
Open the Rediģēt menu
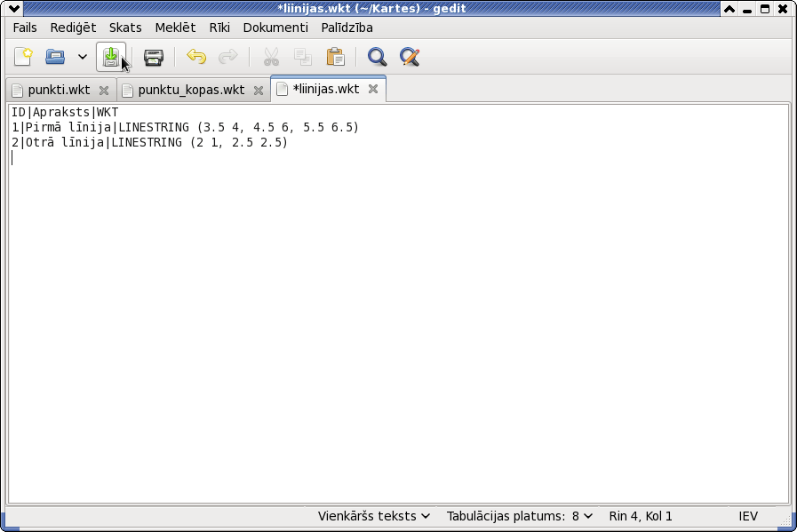pos(73,28)
